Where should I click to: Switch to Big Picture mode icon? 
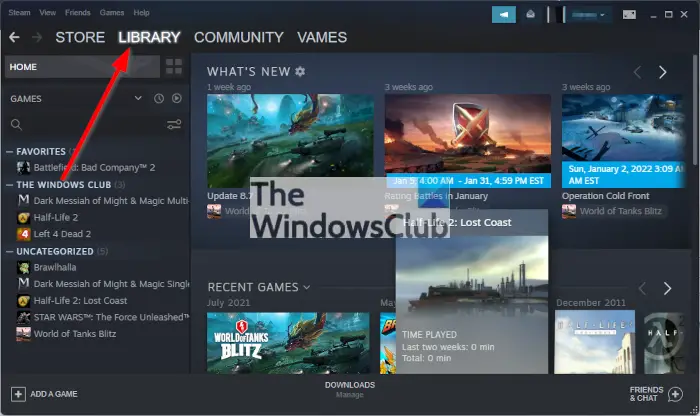point(629,15)
